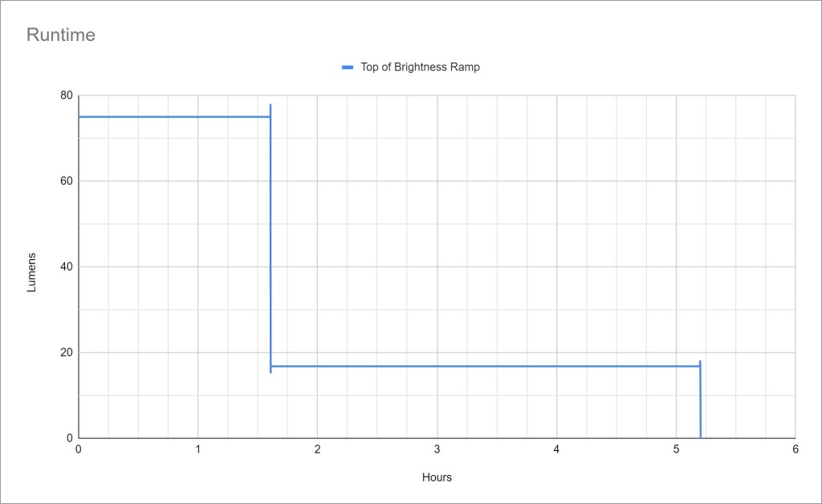Select the 80 label on the Lumens axis

[x=66, y=96]
